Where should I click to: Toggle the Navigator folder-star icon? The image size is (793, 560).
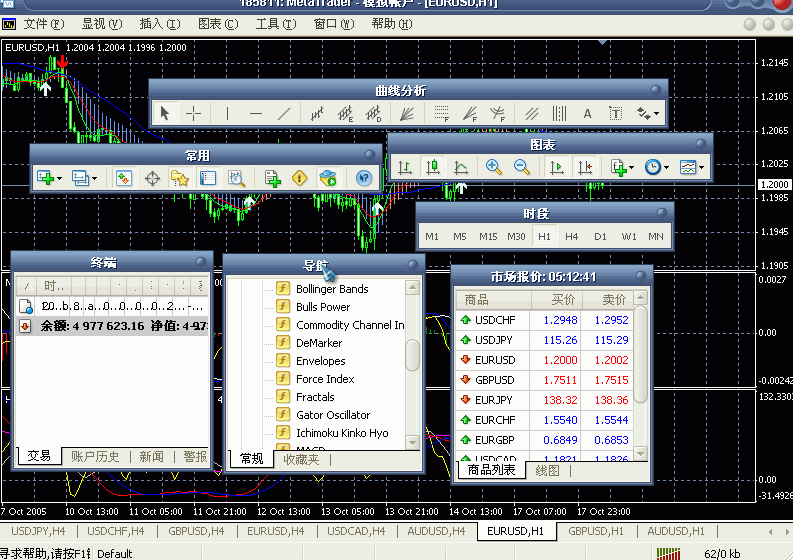pos(180,178)
